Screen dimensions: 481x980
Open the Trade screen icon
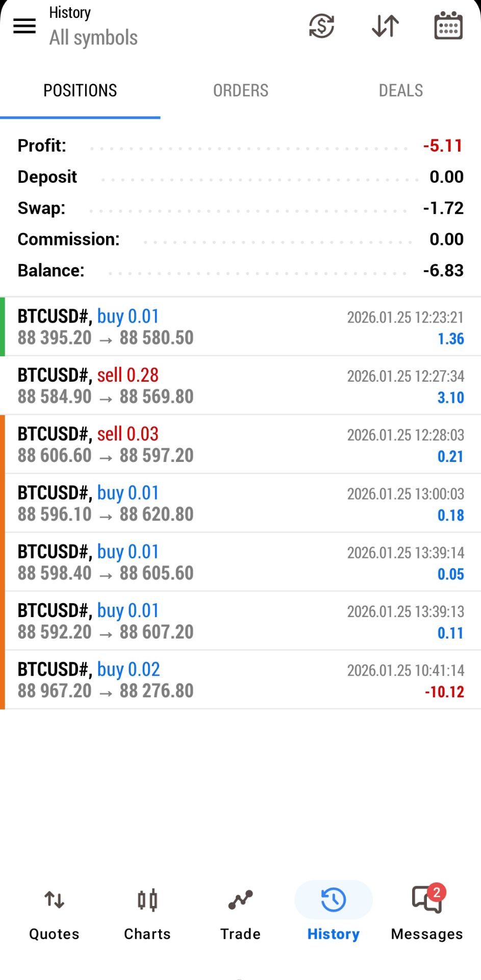click(x=240, y=901)
